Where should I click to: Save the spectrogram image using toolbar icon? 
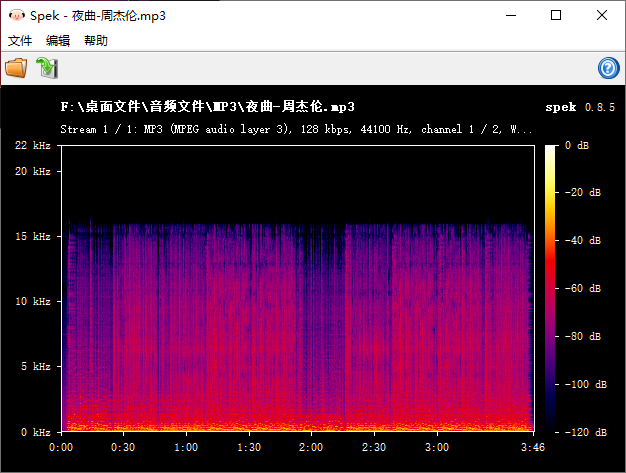(x=47, y=68)
